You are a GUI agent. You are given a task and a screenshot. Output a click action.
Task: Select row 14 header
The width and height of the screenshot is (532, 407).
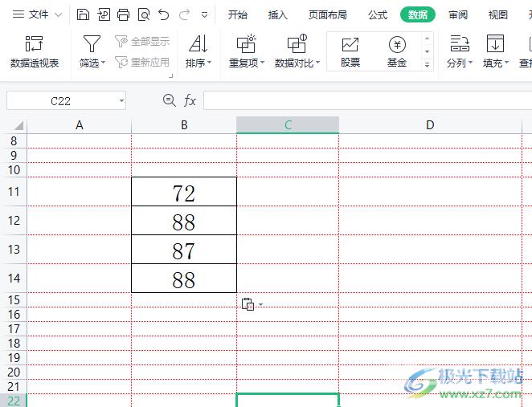pyautogui.click(x=14, y=279)
